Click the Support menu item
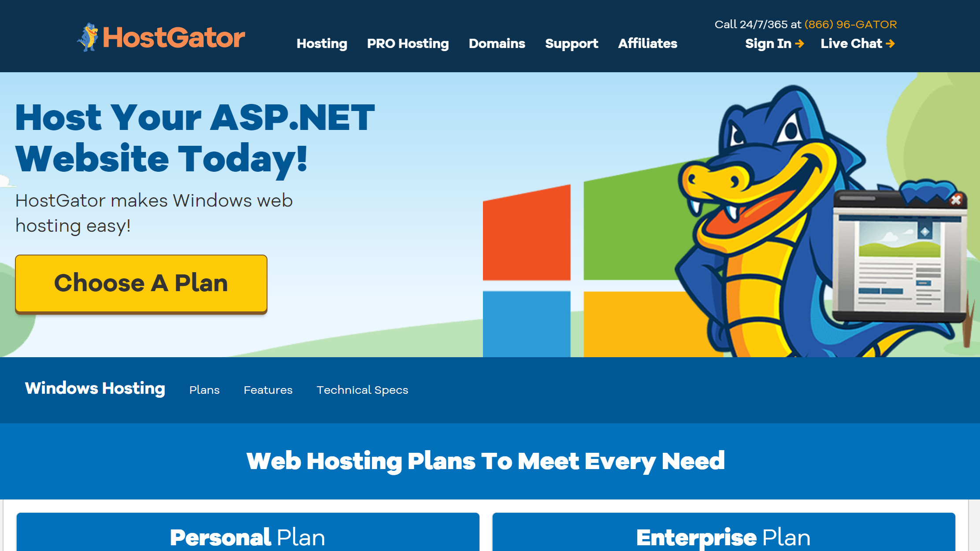This screenshot has width=980, height=551. point(571,44)
